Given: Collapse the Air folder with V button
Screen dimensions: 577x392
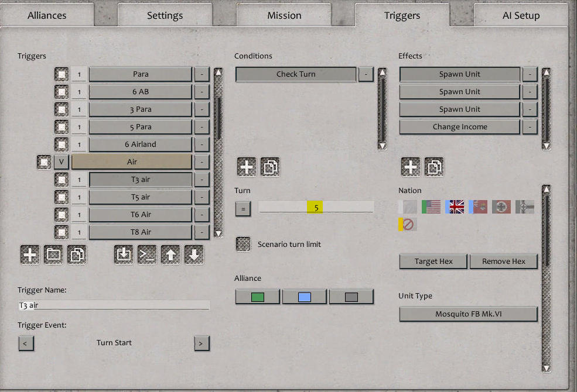Looking at the screenshot, I should (62, 162).
